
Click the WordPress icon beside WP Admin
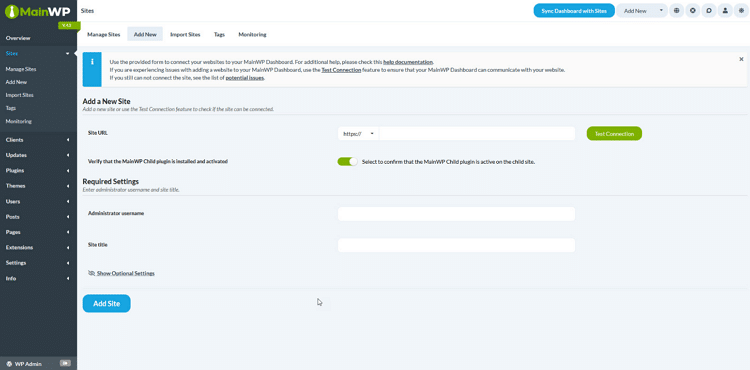[10, 364]
